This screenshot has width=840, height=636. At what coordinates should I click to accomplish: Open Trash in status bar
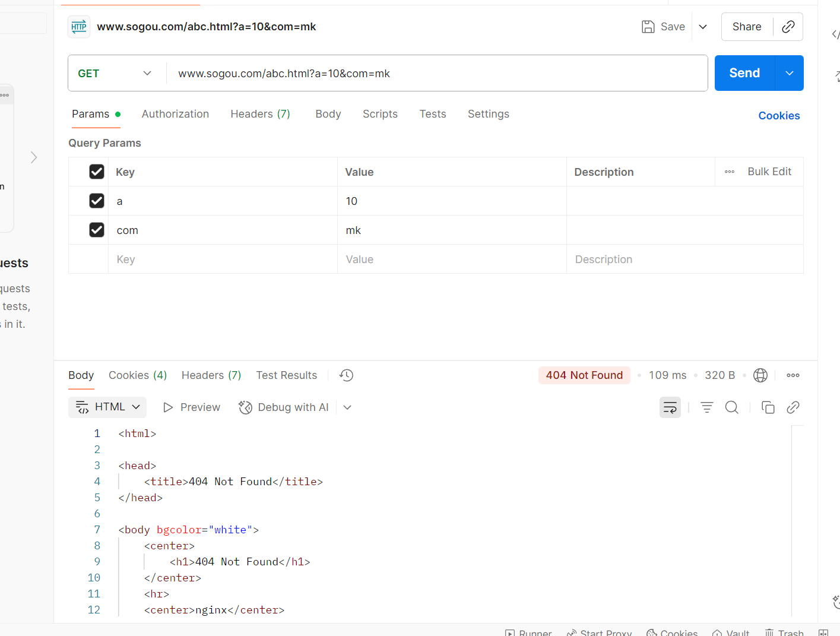(x=784, y=633)
